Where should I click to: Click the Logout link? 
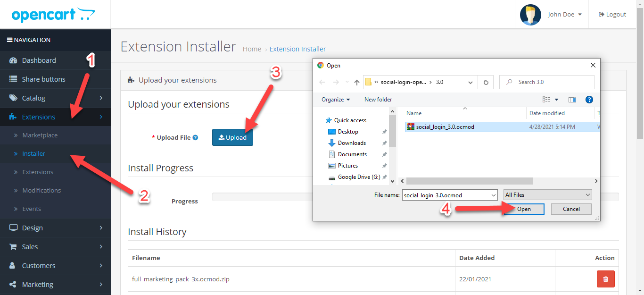[x=612, y=15]
